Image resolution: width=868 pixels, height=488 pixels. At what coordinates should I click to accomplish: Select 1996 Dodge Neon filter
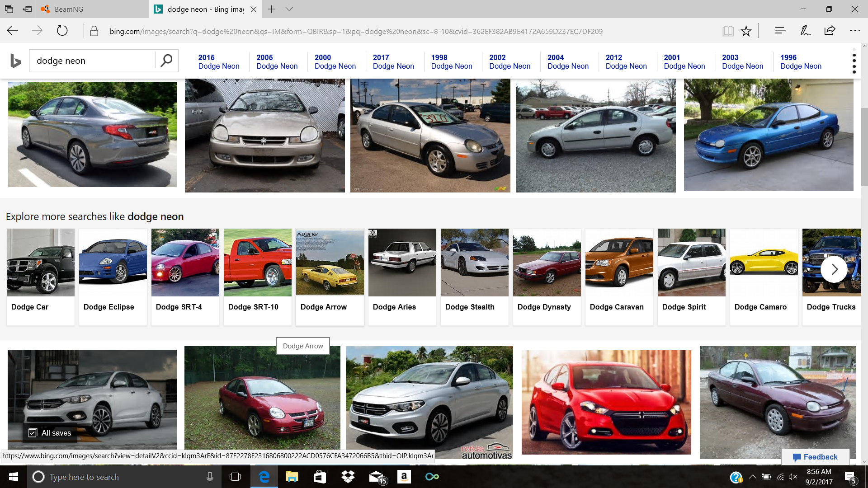coord(801,61)
